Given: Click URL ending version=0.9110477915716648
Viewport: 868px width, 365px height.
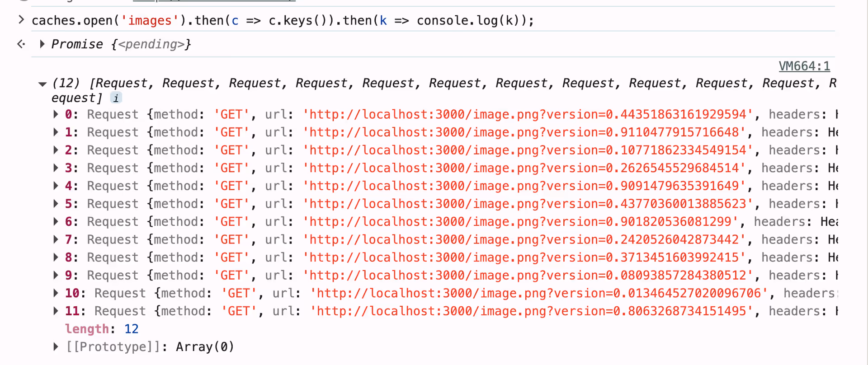Looking at the screenshot, I should [524, 132].
